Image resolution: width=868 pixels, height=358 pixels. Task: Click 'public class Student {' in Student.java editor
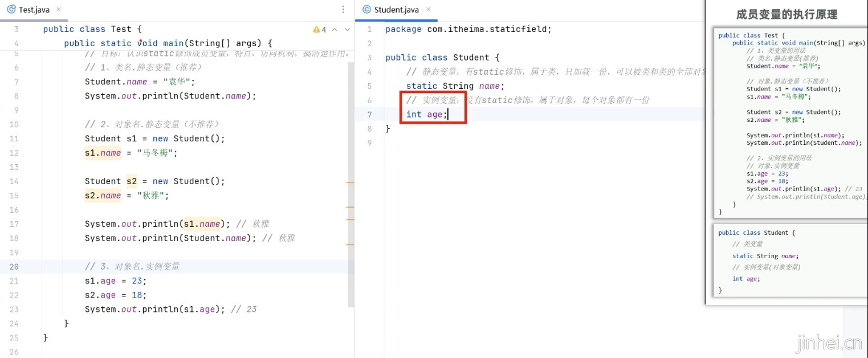[x=443, y=58]
